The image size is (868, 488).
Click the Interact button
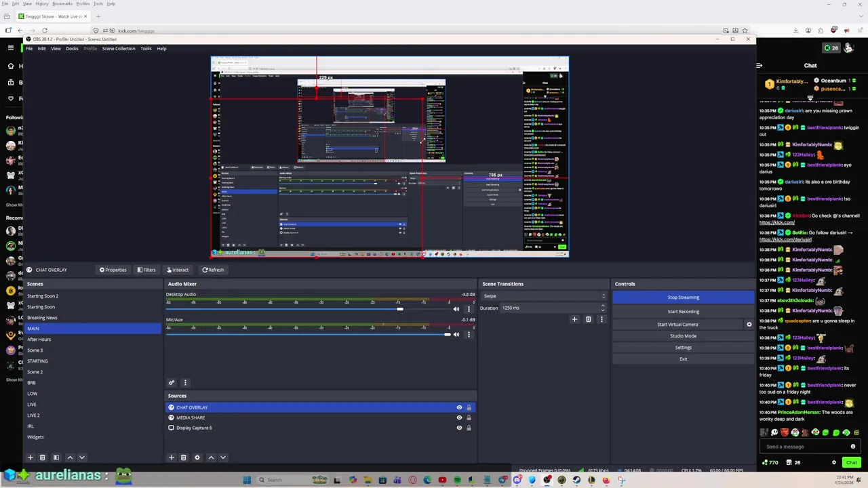(178, 270)
